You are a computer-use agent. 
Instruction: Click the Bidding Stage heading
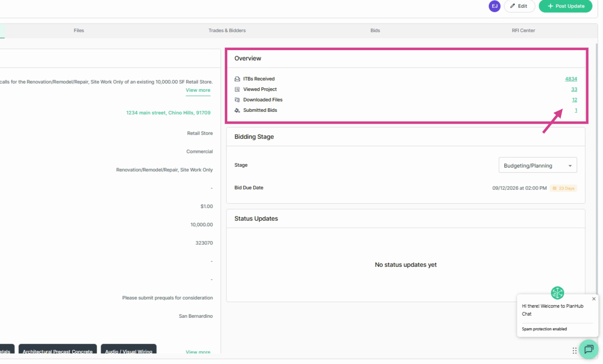point(254,137)
